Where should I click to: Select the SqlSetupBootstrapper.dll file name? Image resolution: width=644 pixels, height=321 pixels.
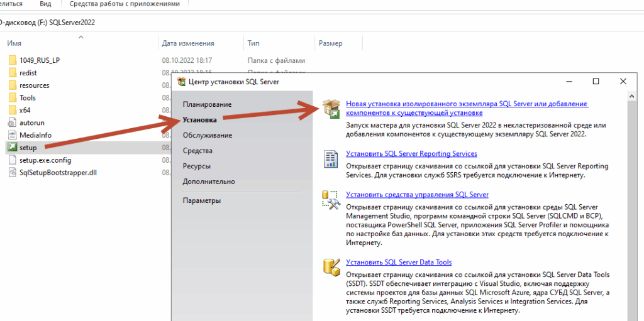pyautogui.click(x=58, y=172)
